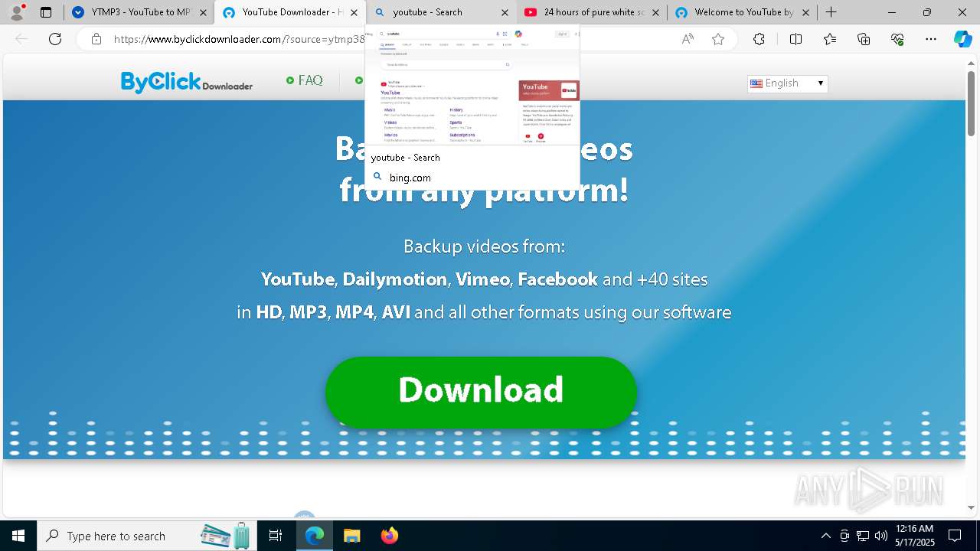Activate Read aloud icon

[688, 39]
